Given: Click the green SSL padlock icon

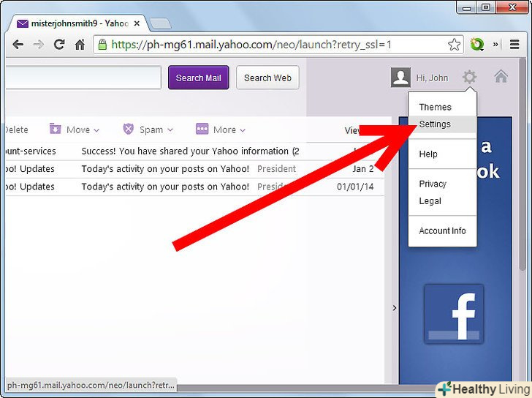Looking at the screenshot, I should pyautogui.click(x=102, y=44).
